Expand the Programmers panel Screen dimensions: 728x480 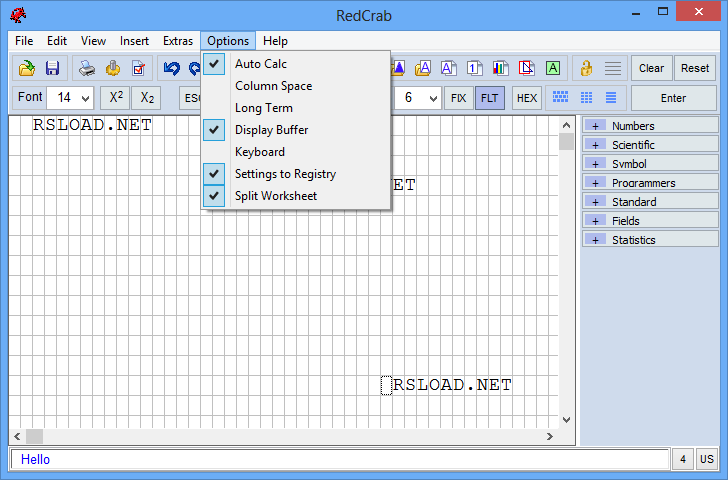tap(650, 183)
